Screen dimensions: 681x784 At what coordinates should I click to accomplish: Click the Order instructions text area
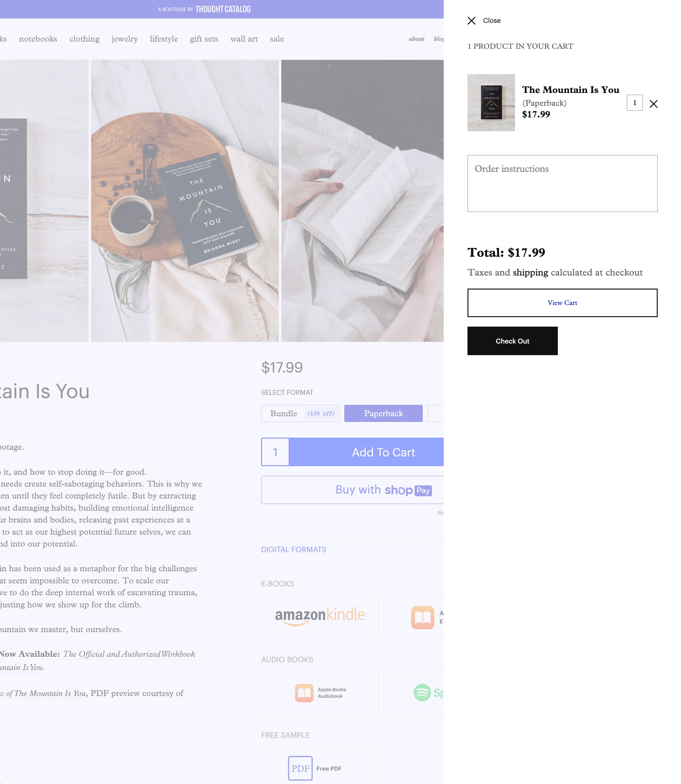(x=562, y=184)
